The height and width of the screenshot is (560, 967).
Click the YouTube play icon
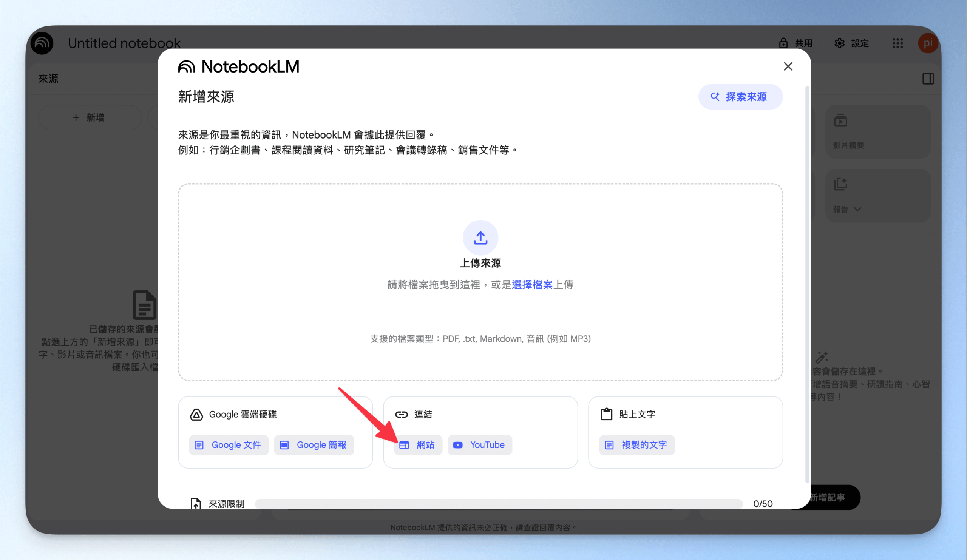[x=457, y=445]
